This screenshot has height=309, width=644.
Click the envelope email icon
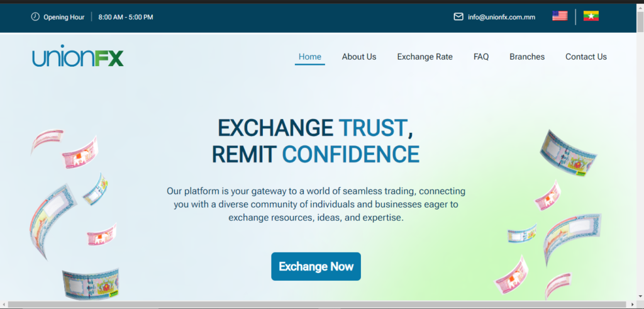(x=458, y=17)
